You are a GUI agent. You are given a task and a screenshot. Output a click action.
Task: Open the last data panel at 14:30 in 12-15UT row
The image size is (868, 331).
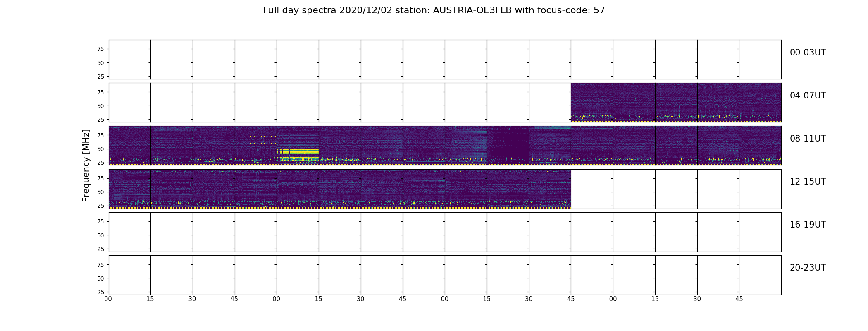click(x=550, y=189)
